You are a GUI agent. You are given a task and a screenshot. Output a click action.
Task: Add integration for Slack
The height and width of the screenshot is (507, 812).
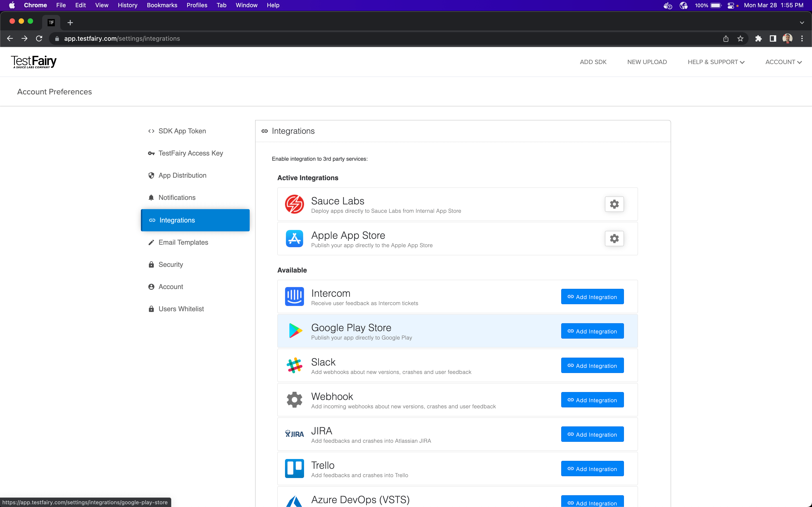click(x=592, y=366)
